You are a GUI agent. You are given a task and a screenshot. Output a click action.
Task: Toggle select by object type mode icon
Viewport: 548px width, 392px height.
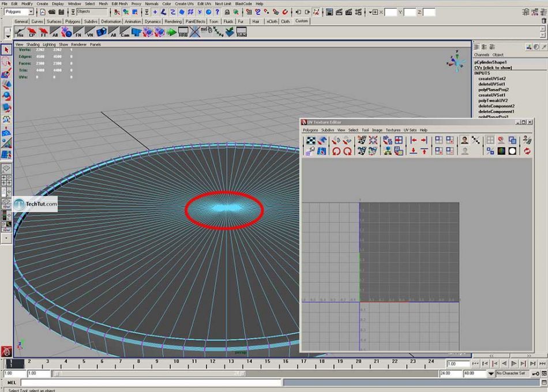126,12
